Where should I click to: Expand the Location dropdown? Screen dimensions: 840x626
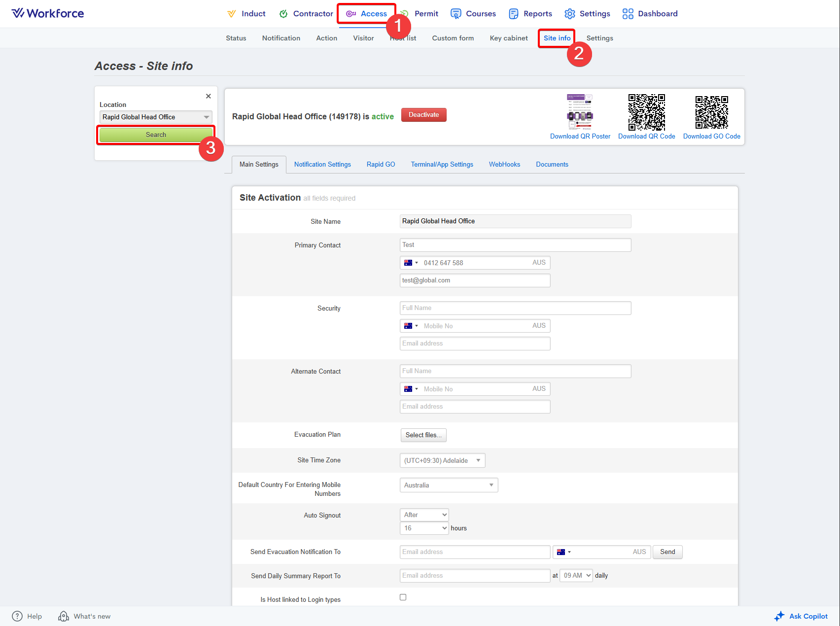(x=206, y=117)
